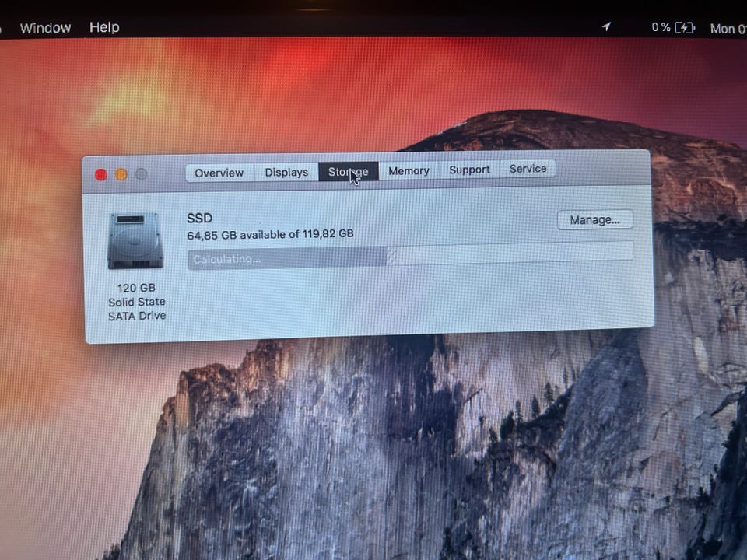Click the battery charging icon
The height and width of the screenshot is (560, 747).
(x=685, y=28)
